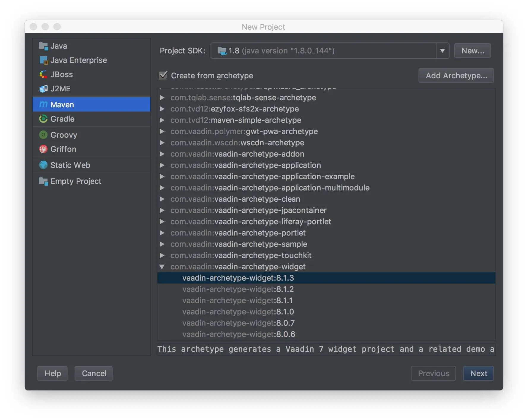Expand vaadin-archetype-application-multimodule tree node
Viewport: 528px width, 420px height.
(x=162, y=188)
